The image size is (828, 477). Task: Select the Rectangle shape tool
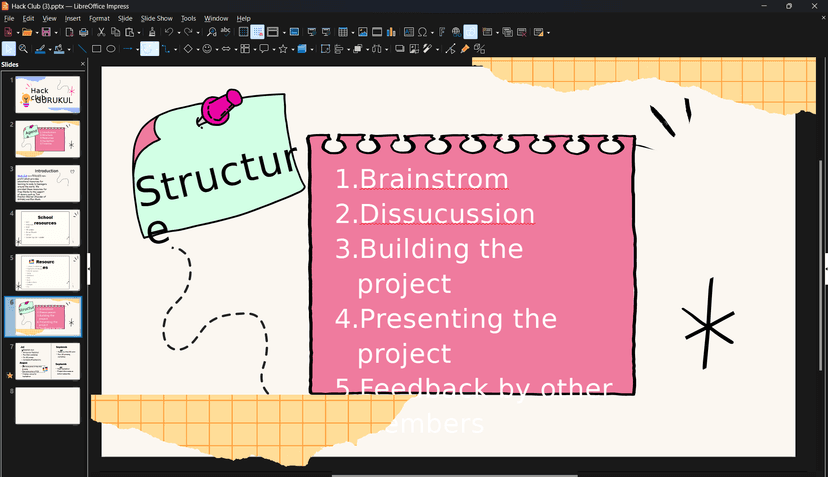pos(96,48)
